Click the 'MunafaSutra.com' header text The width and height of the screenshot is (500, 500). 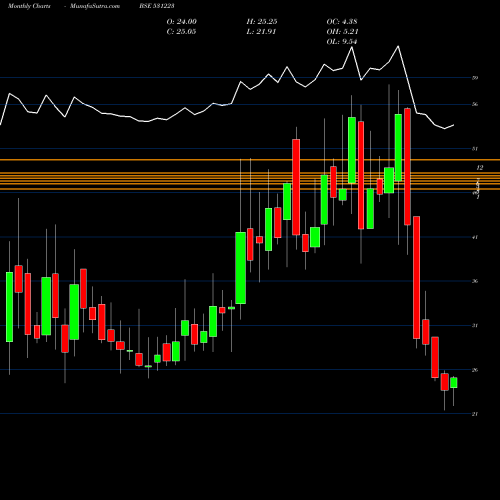coord(95,6)
